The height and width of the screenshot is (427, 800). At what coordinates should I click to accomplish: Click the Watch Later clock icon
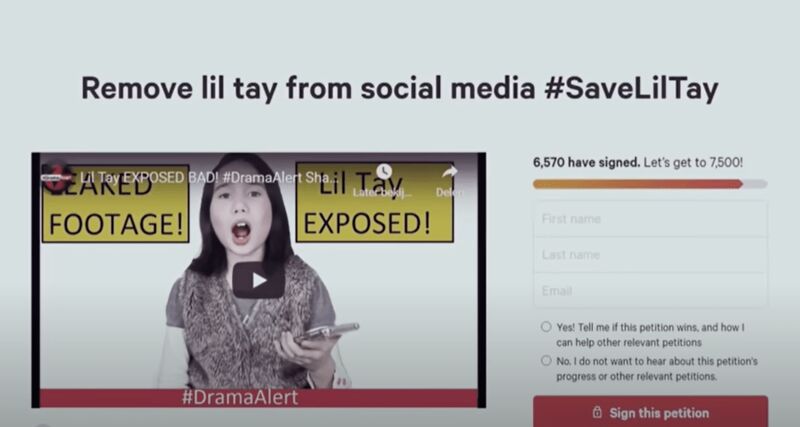pyautogui.click(x=384, y=172)
